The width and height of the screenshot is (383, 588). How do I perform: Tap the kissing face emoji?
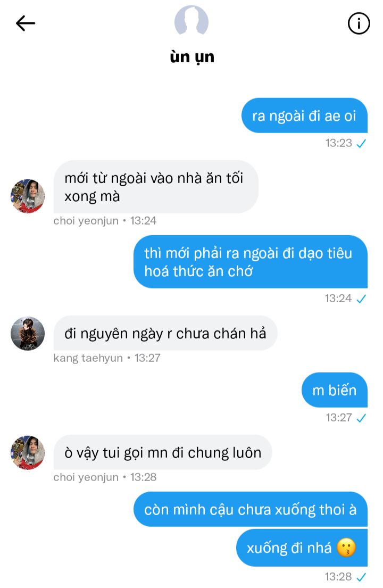pos(346,548)
